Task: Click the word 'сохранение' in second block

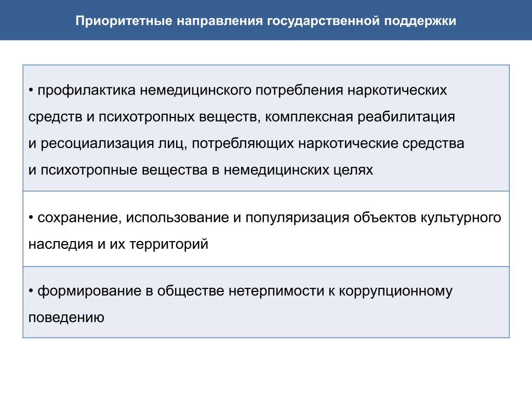Action: [x=79, y=218]
